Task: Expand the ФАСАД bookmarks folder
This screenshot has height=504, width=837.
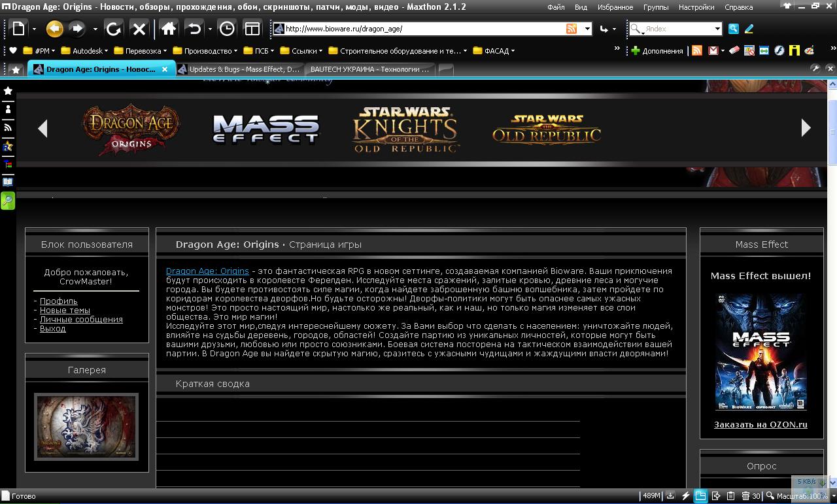Action: point(494,50)
